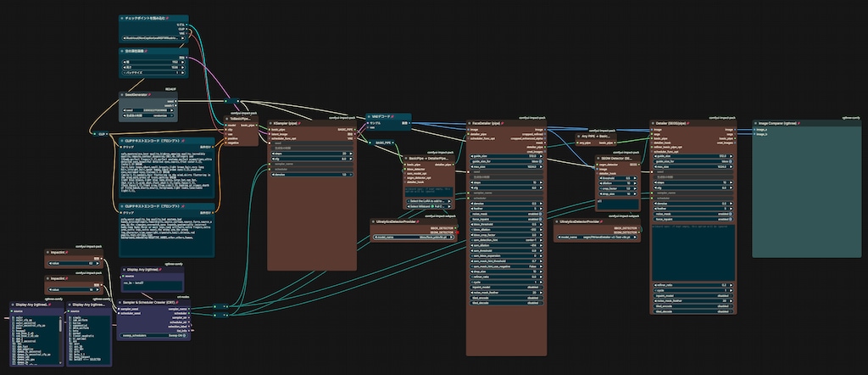
Task: Click the pin icon on the SeedGenerator title
Action: pyautogui.click(x=149, y=95)
